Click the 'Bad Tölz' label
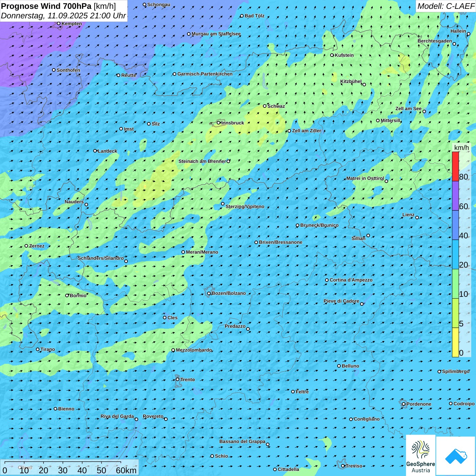The height and width of the screenshot is (476, 476). point(254,16)
